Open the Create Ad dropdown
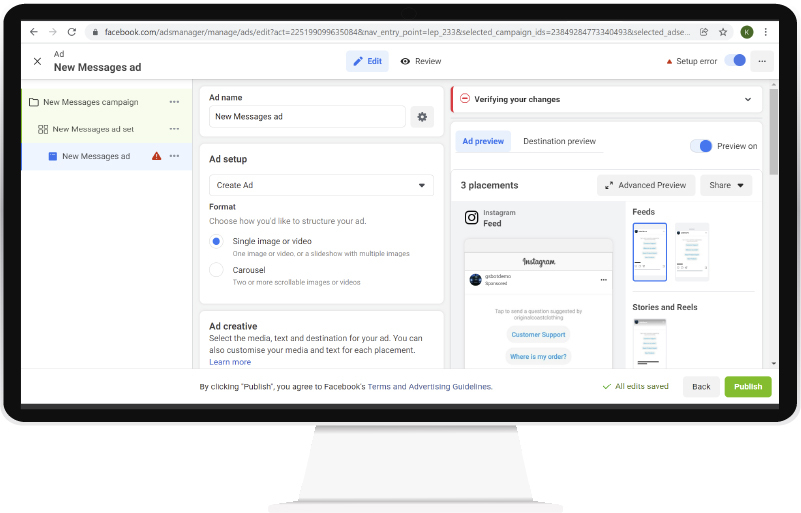The height and width of the screenshot is (513, 801). [321, 185]
